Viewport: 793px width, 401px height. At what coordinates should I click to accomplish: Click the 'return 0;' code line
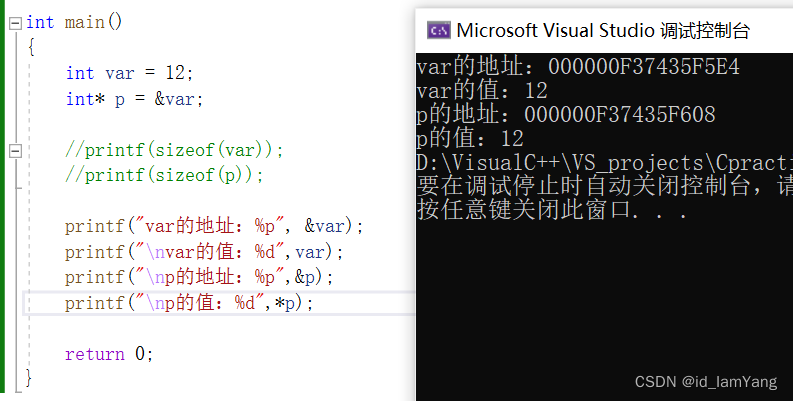point(109,354)
